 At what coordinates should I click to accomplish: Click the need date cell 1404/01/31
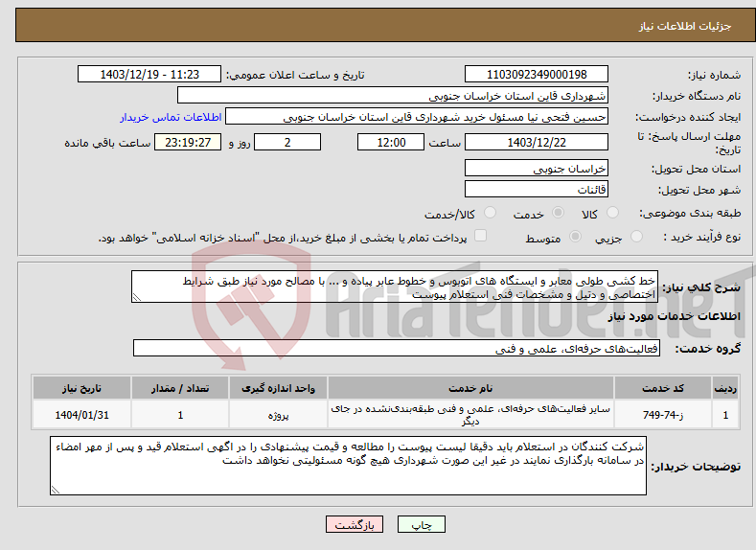tap(82, 415)
